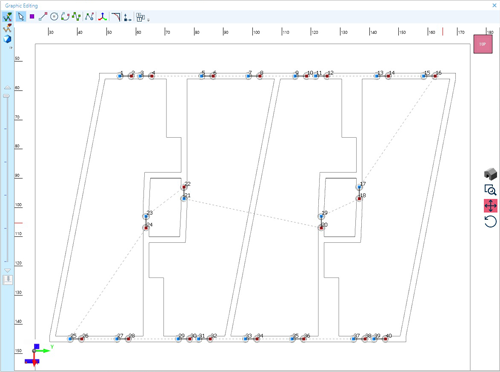Click red point 20 on right pocket
Image resolution: width=500 pixels, height=372 pixels.
pos(321,228)
